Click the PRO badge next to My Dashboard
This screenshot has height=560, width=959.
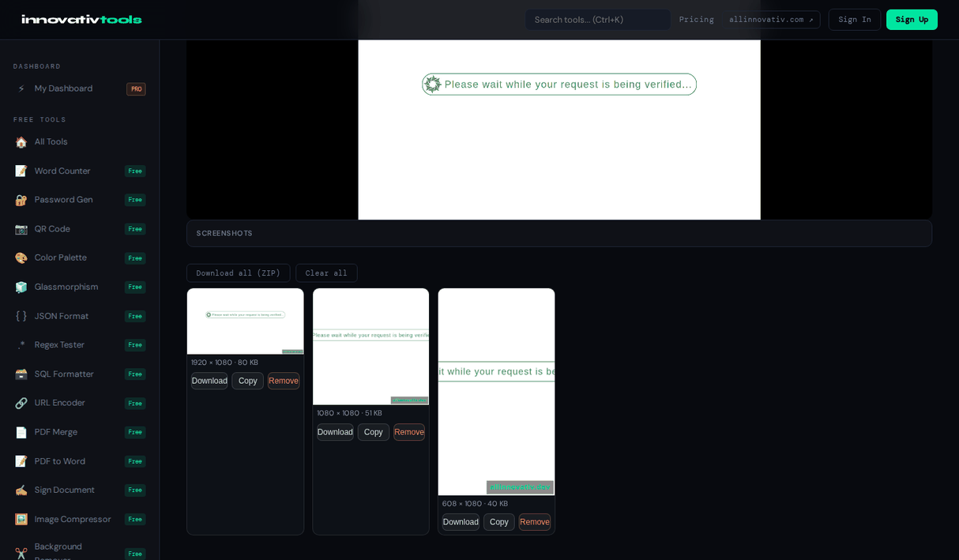136,89
